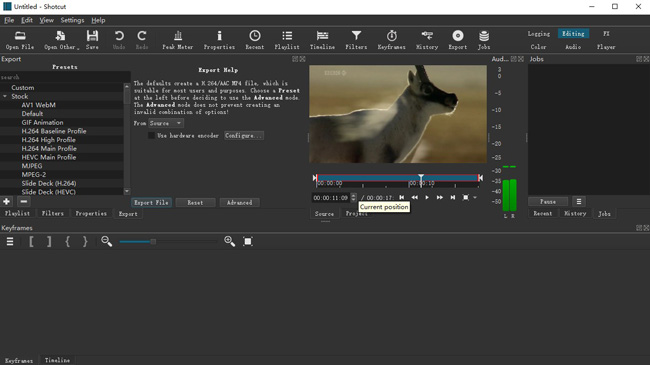This screenshot has width=650, height=365.
Task: Open the Filters toolbar icon
Action: (x=356, y=40)
